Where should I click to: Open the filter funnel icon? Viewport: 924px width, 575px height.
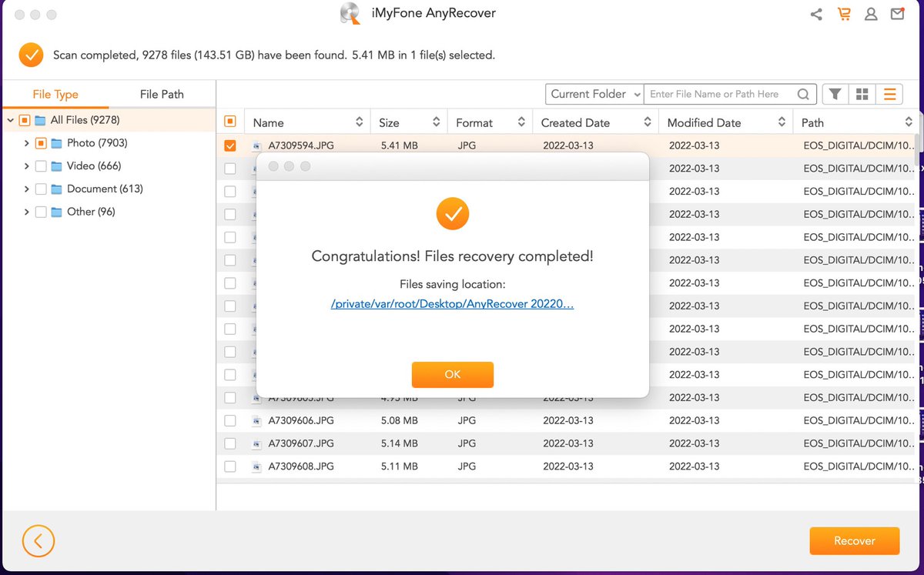[835, 94]
